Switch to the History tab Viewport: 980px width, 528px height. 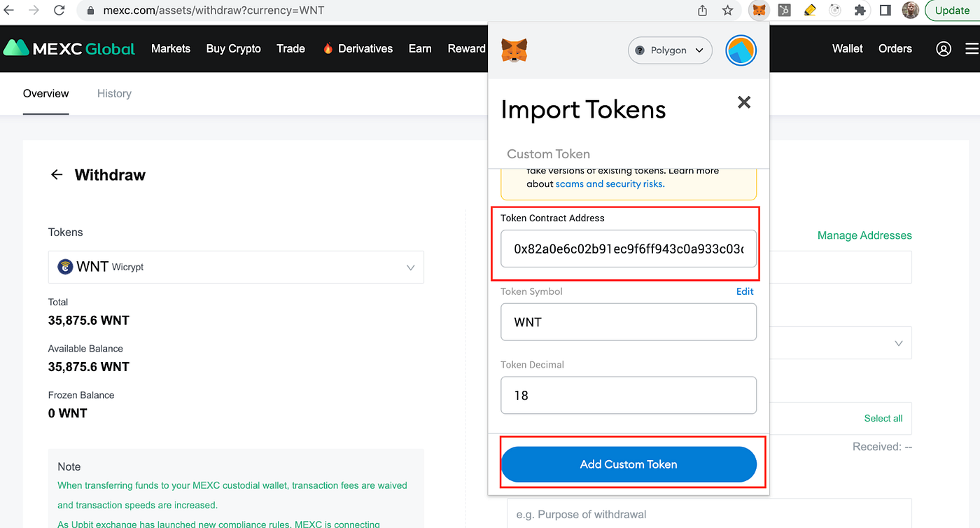114,93
